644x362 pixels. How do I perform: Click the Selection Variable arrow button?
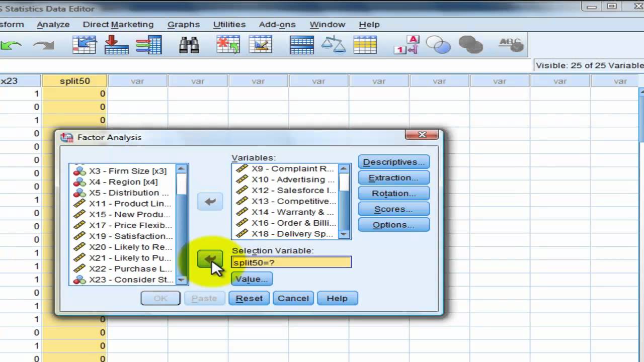(210, 259)
